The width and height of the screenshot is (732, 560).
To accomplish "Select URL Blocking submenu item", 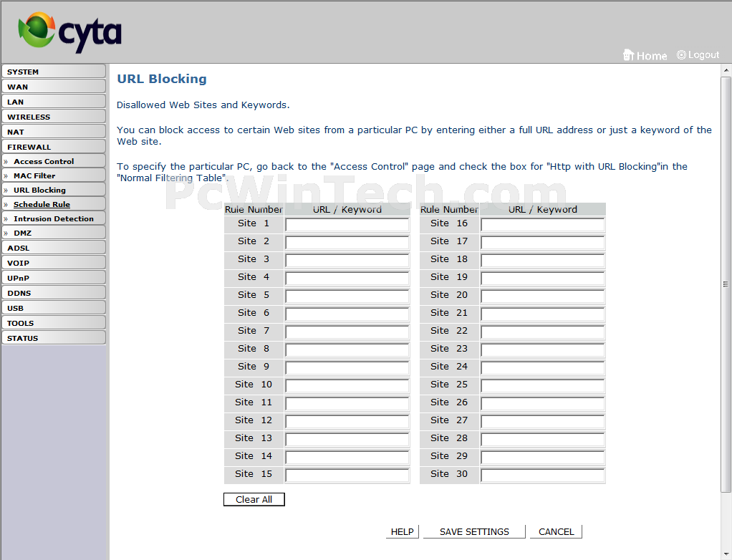I will pyautogui.click(x=54, y=190).
